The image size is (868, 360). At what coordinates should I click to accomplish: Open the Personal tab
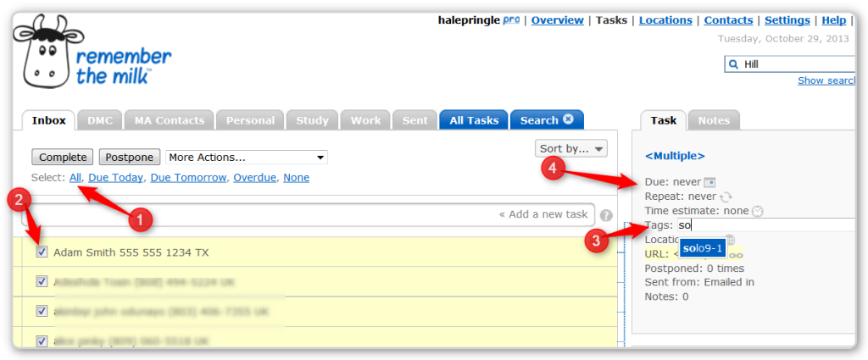(250, 120)
